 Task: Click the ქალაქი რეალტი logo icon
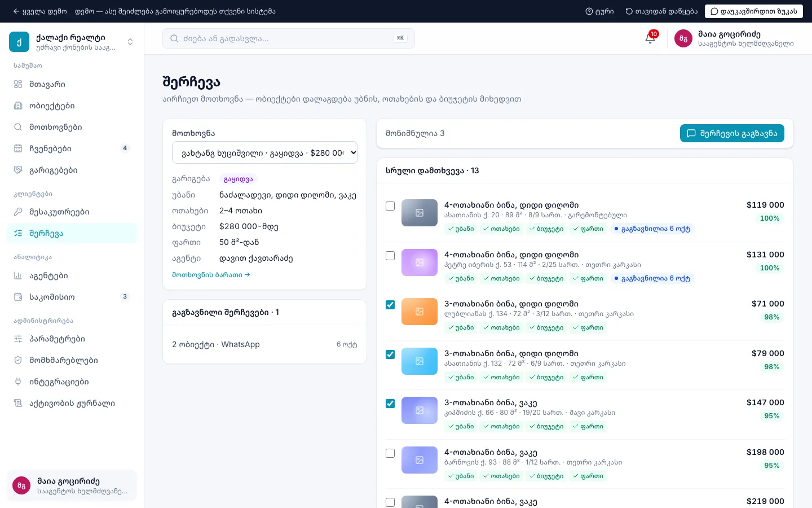click(19, 42)
